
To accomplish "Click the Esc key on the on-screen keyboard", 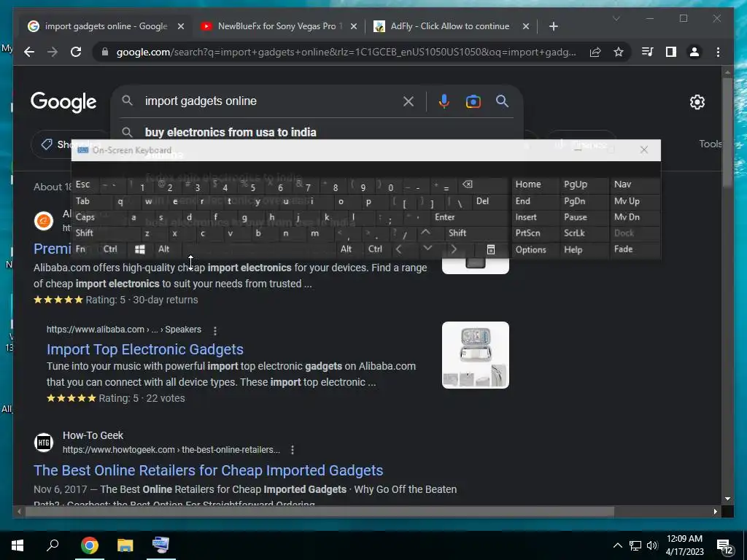I will pos(82,184).
